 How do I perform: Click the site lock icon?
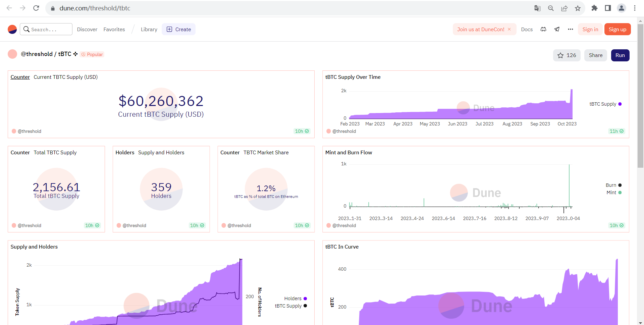pos(53,8)
